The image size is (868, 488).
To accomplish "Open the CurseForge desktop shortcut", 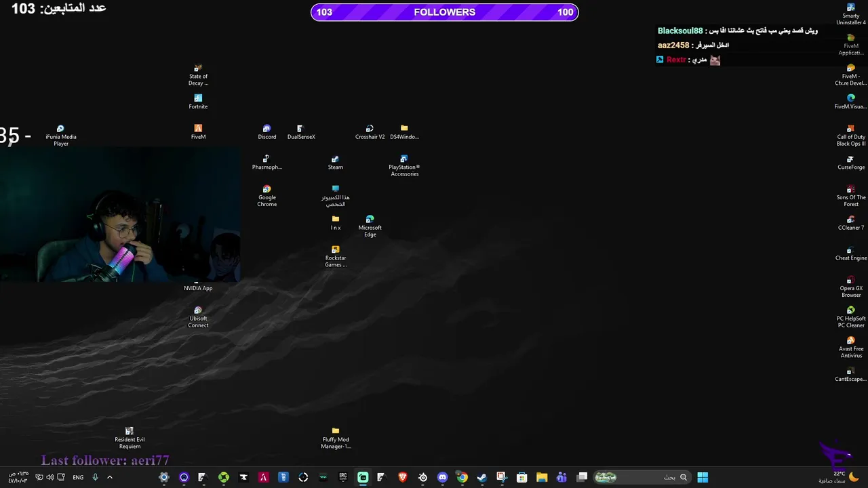I will tap(851, 162).
